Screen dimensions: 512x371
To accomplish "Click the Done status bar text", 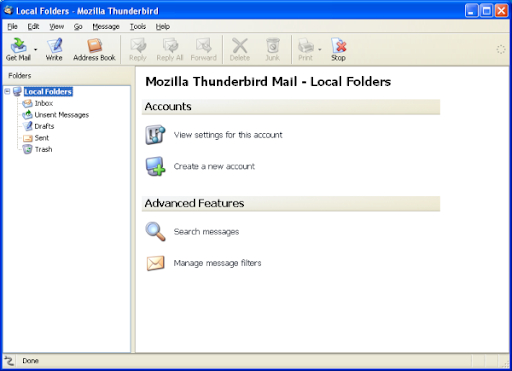I will [x=30, y=361].
